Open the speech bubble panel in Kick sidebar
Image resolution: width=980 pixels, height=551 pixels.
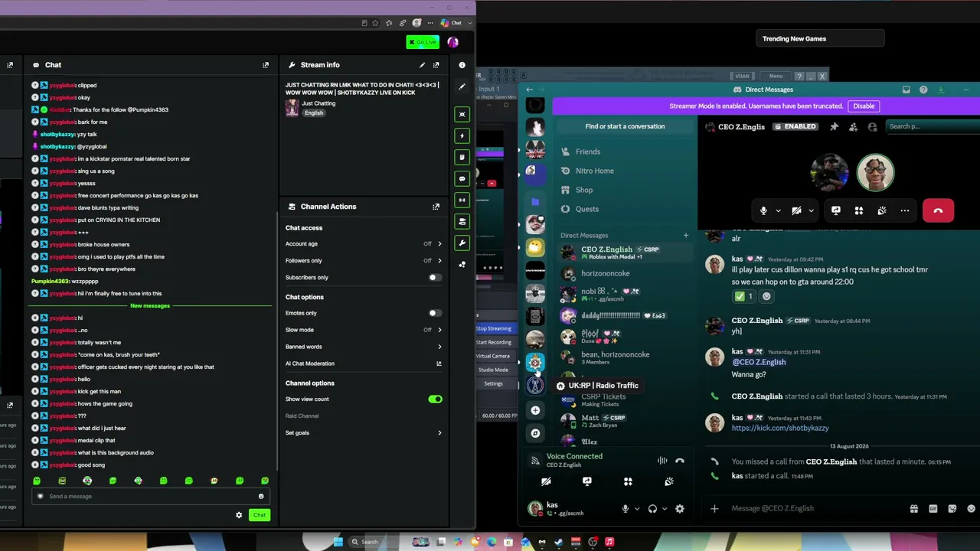462,178
